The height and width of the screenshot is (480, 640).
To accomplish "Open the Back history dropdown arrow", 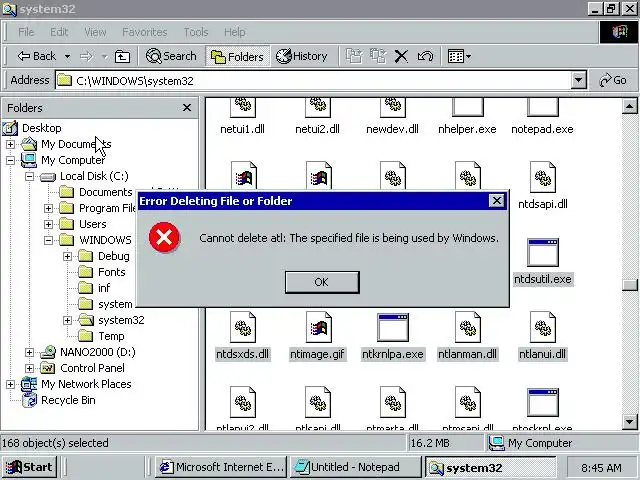I will [x=67, y=56].
